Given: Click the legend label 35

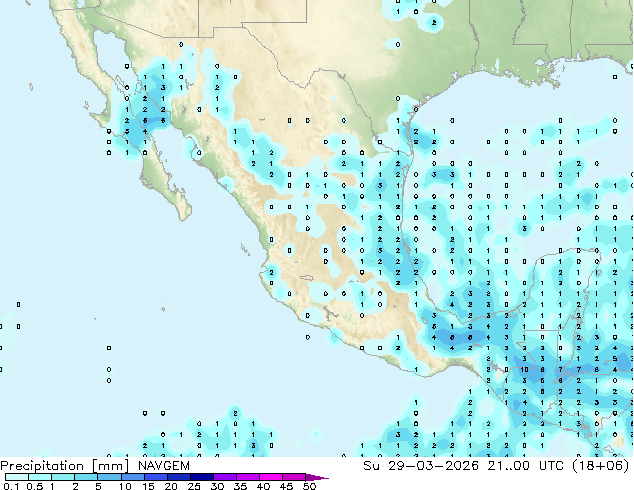Looking at the screenshot, I should [x=240, y=486].
